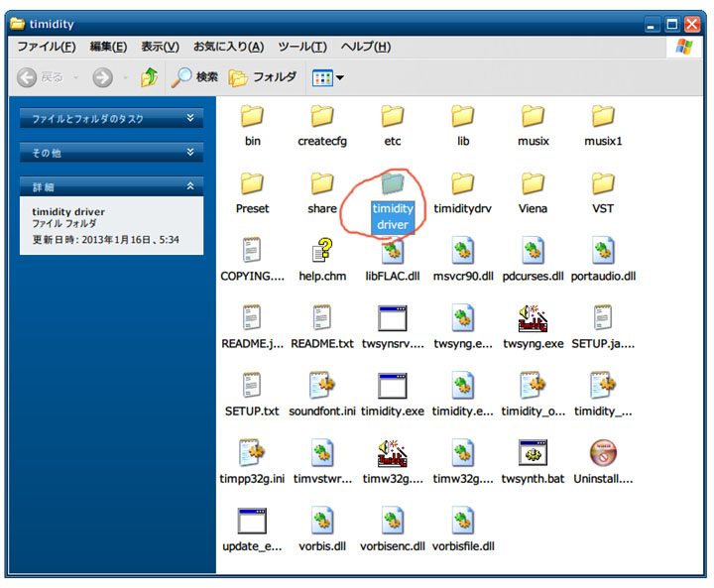The width and height of the screenshot is (714, 588).
Task: Open the お気に入り(A) menu
Action: tap(229, 47)
